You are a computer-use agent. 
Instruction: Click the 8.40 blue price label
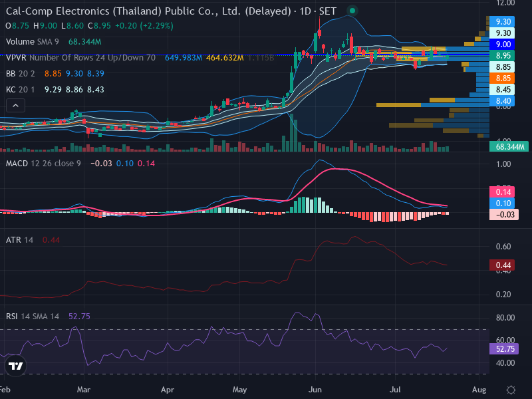click(502, 101)
